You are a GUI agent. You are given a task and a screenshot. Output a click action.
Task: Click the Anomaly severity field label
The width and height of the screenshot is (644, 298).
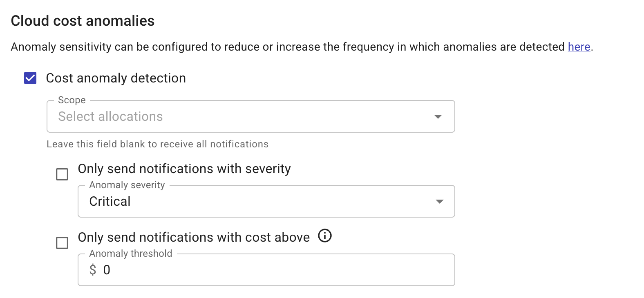(x=126, y=185)
